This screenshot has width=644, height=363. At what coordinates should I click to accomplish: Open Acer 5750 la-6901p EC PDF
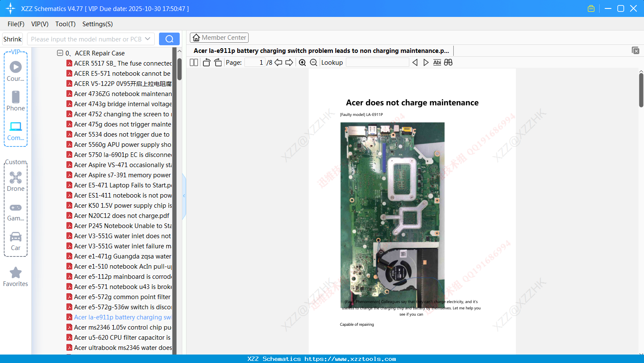pos(119,155)
